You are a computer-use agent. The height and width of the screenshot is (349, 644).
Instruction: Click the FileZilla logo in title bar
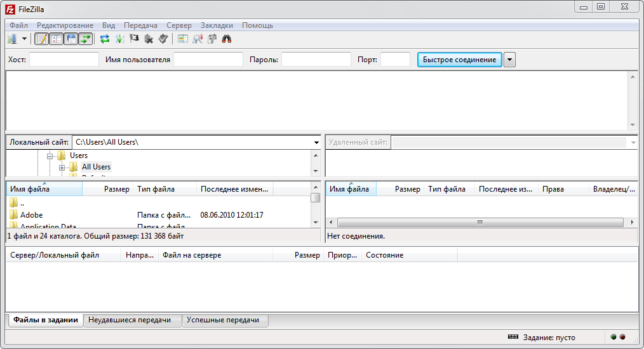(10, 9)
